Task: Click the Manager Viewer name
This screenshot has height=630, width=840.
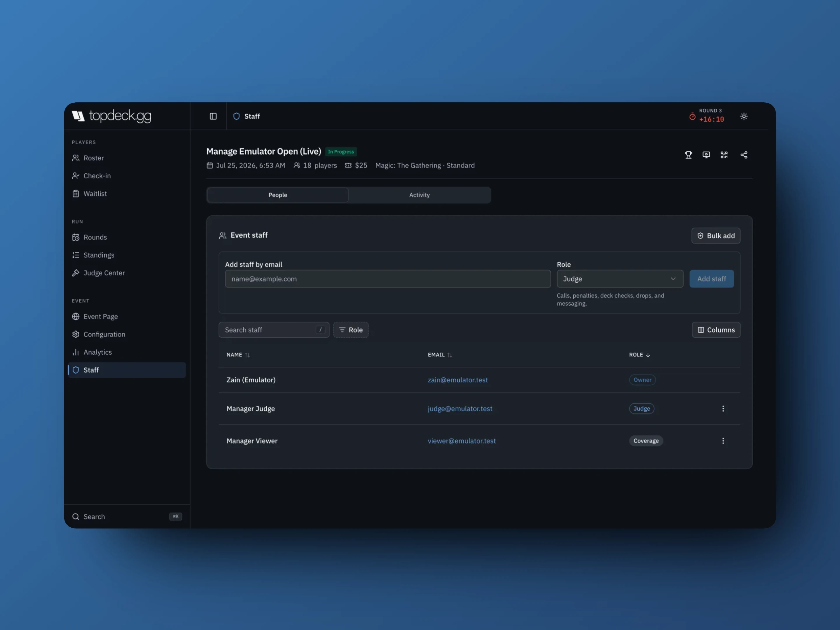Action: (252, 441)
